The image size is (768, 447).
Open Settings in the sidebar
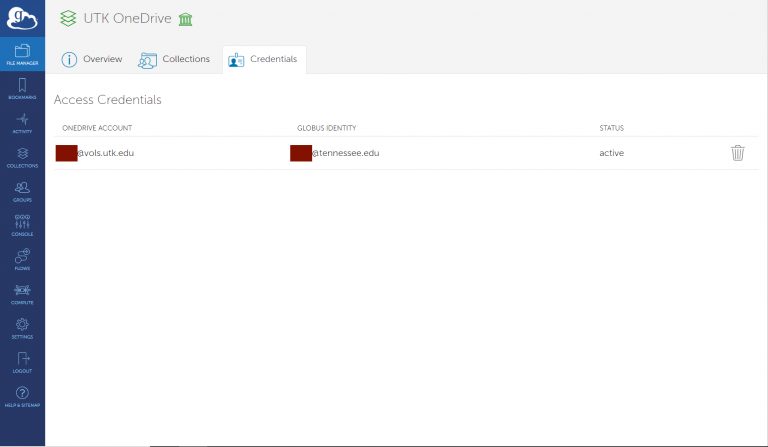click(x=22, y=328)
